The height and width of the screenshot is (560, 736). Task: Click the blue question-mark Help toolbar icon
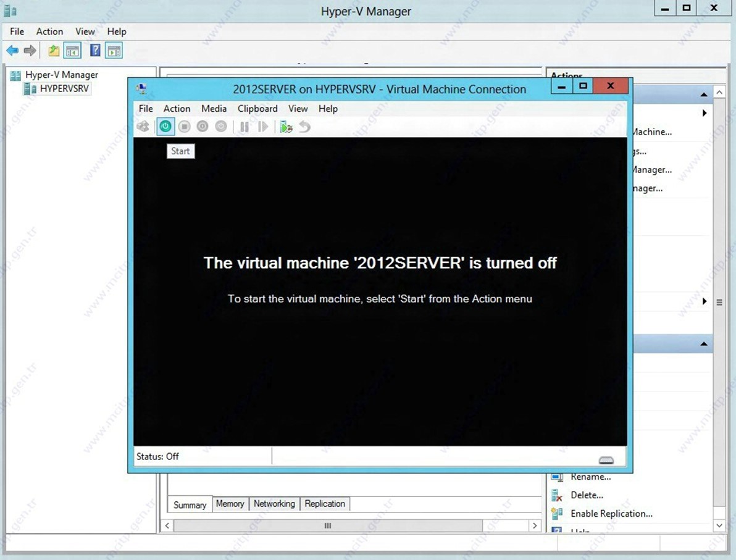tap(95, 50)
